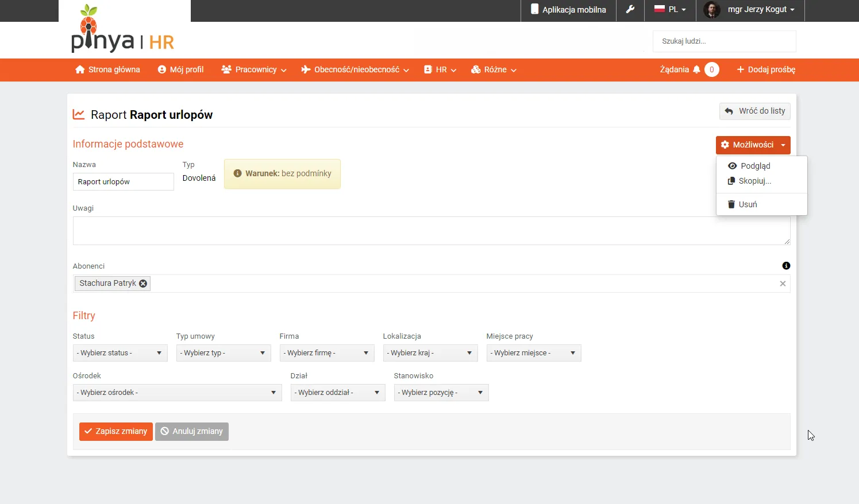Expand the Różne menu

pyautogui.click(x=494, y=69)
